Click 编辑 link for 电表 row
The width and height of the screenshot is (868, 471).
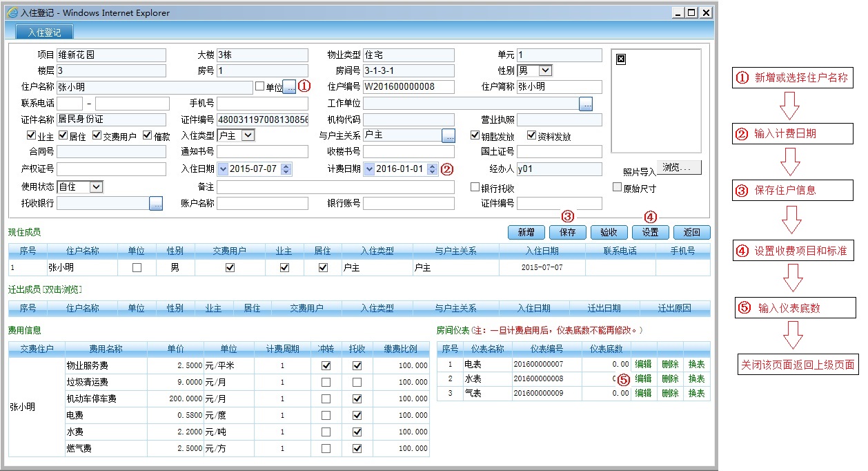tap(643, 364)
